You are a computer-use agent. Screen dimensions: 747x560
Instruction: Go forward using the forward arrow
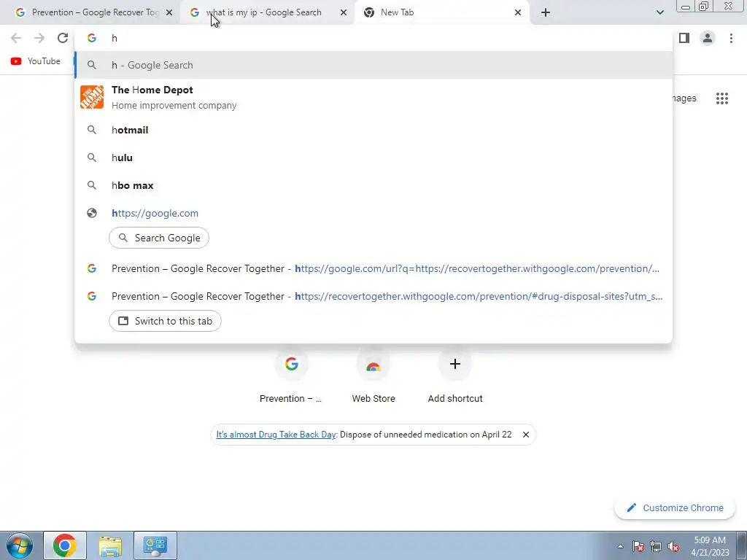(39, 38)
